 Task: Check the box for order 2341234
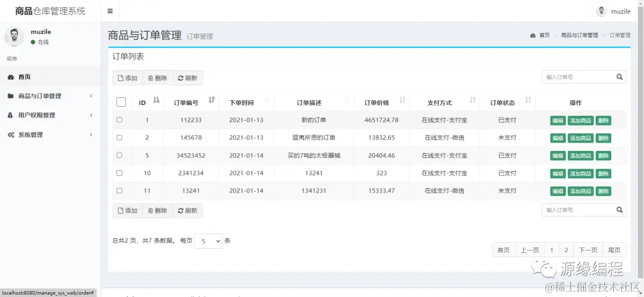point(119,173)
